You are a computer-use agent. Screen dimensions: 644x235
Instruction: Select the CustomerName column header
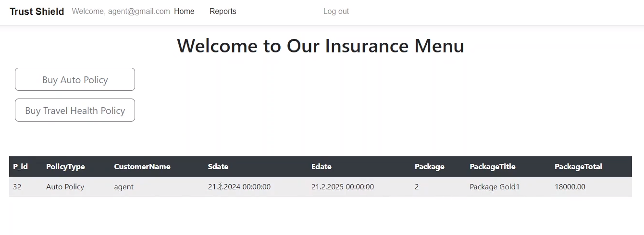pos(142,167)
